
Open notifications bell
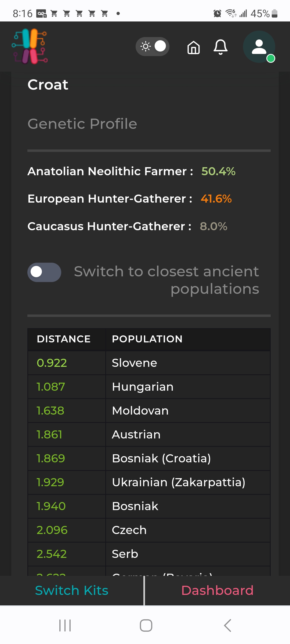point(220,47)
